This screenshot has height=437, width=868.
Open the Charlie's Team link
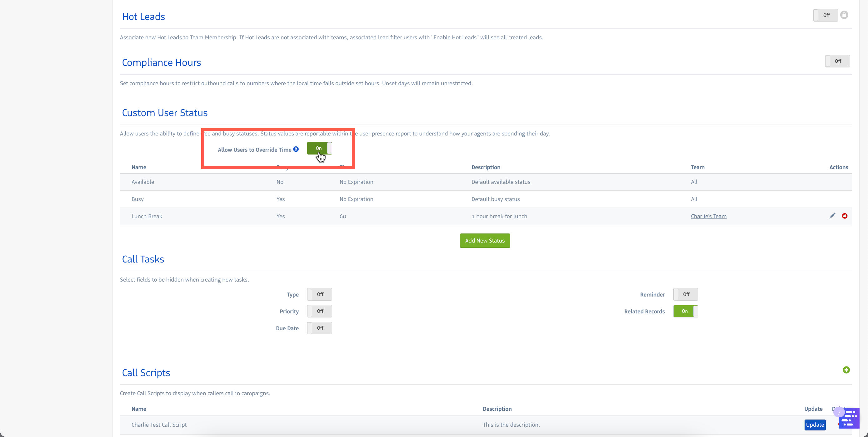click(x=708, y=216)
